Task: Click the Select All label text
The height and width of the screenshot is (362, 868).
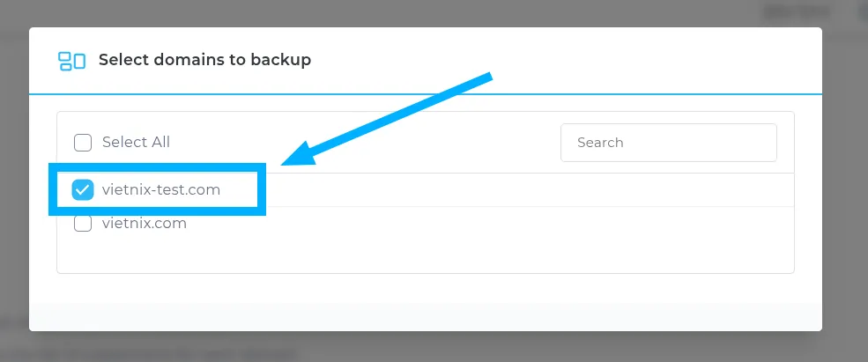Action: click(x=136, y=143)
